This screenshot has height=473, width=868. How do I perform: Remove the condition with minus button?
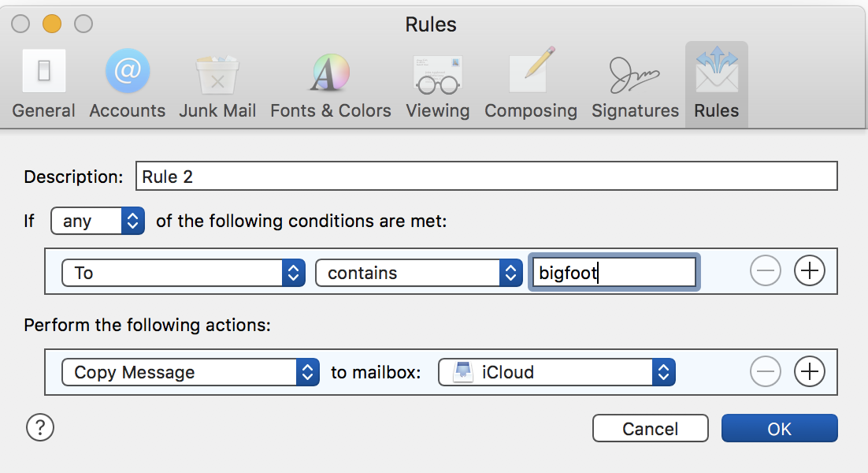click(x=766, y=272)
